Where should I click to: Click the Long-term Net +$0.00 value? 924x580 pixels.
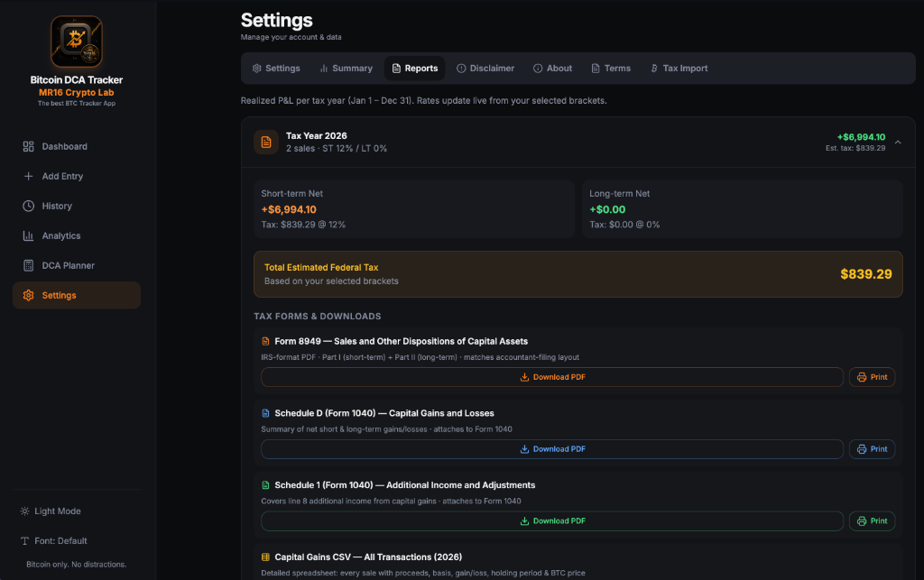pyautogui.click(x=607, y=209)
